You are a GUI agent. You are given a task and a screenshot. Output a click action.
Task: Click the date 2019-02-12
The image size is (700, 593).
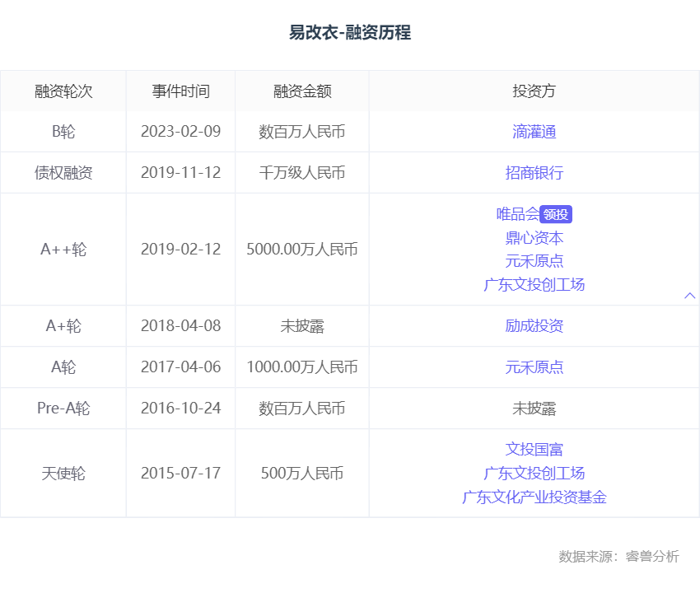[181, 250]
